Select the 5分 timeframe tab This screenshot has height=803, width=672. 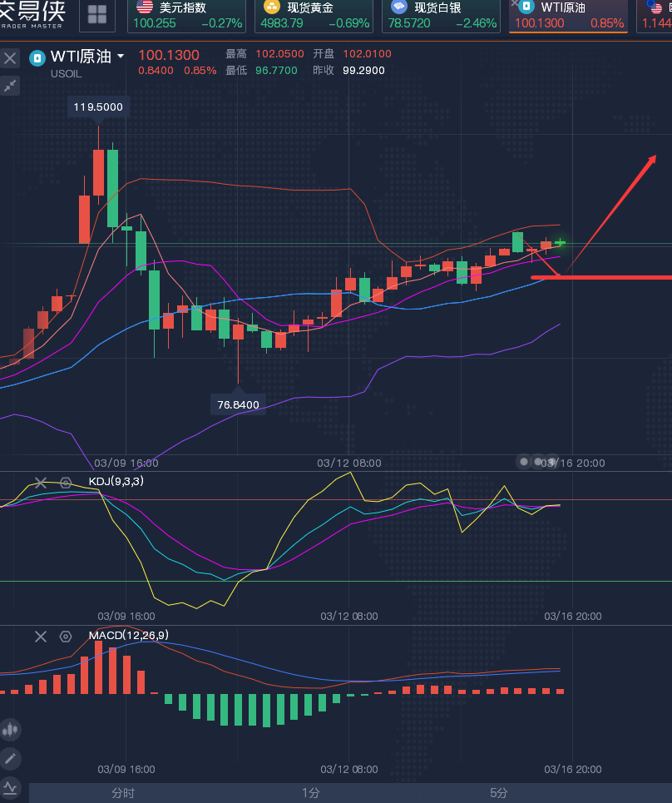click(498, 793)
